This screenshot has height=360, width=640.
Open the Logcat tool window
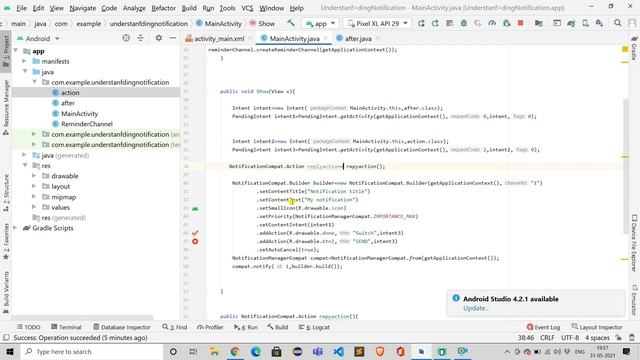314,327
